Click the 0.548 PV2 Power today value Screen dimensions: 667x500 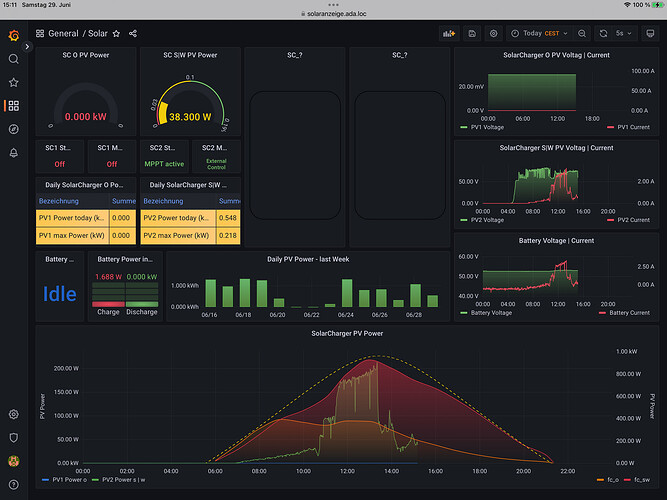tap(228, 218)
